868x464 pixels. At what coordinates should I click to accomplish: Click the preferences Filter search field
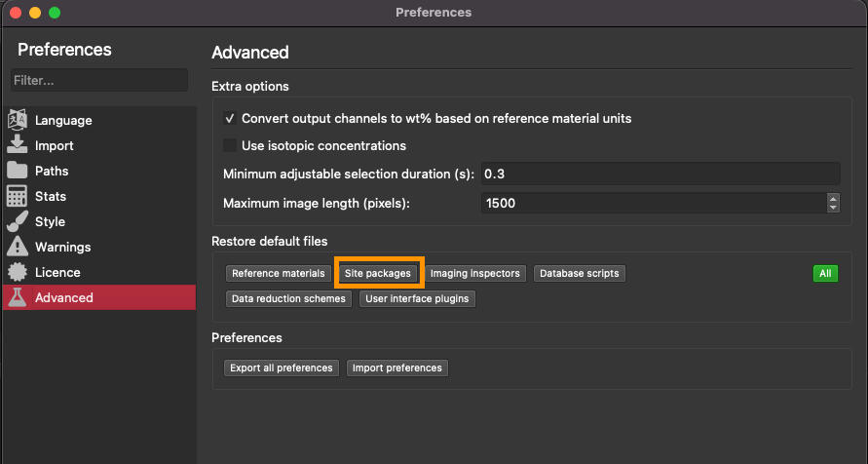(98, 81)
